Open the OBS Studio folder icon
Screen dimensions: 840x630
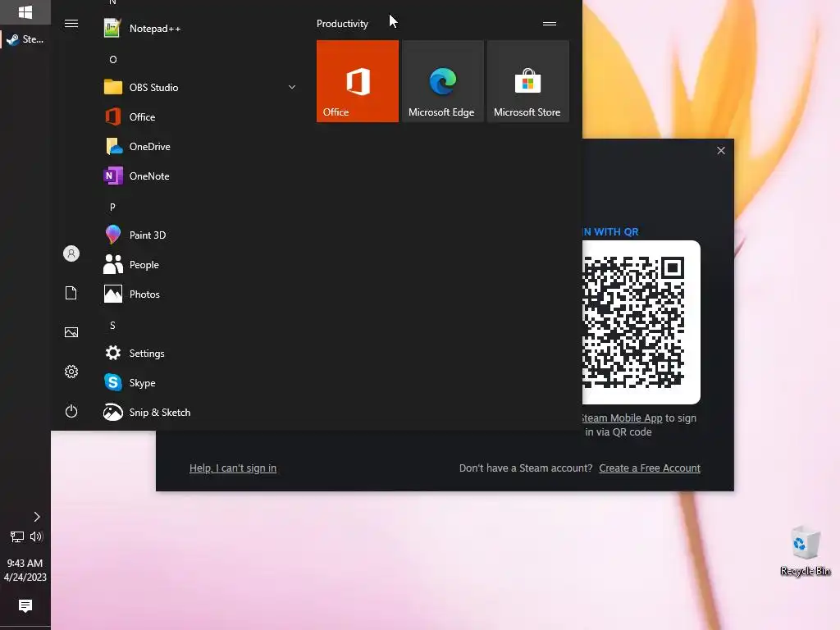coord(113,87)
